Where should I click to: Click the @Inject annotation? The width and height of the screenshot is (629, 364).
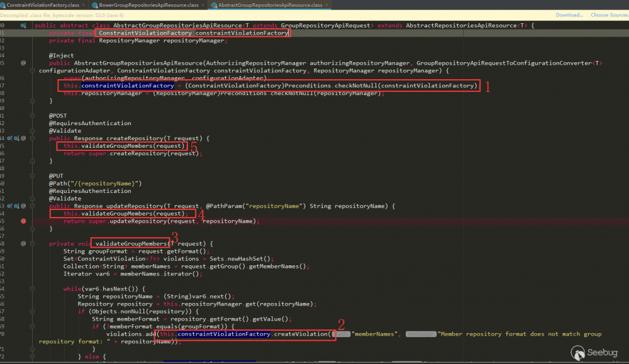click(62, 56)
